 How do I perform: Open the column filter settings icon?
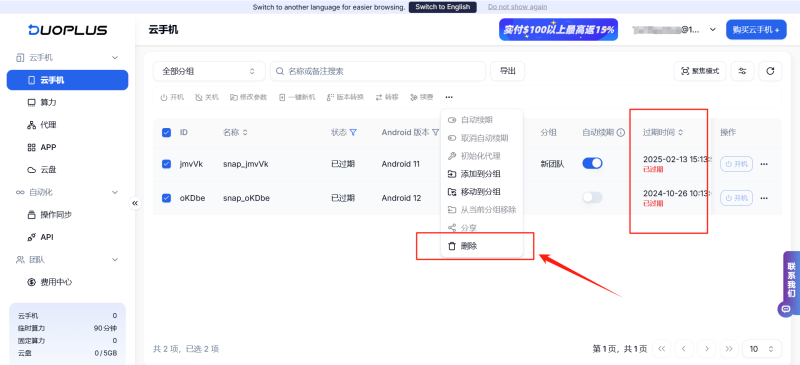[x=742, y=71]
